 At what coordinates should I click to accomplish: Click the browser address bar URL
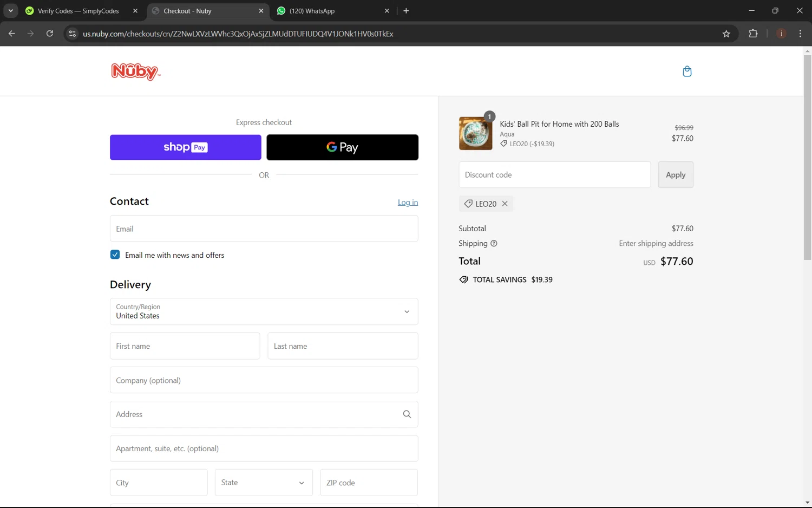pyautogui.click(x=238, y=34)
